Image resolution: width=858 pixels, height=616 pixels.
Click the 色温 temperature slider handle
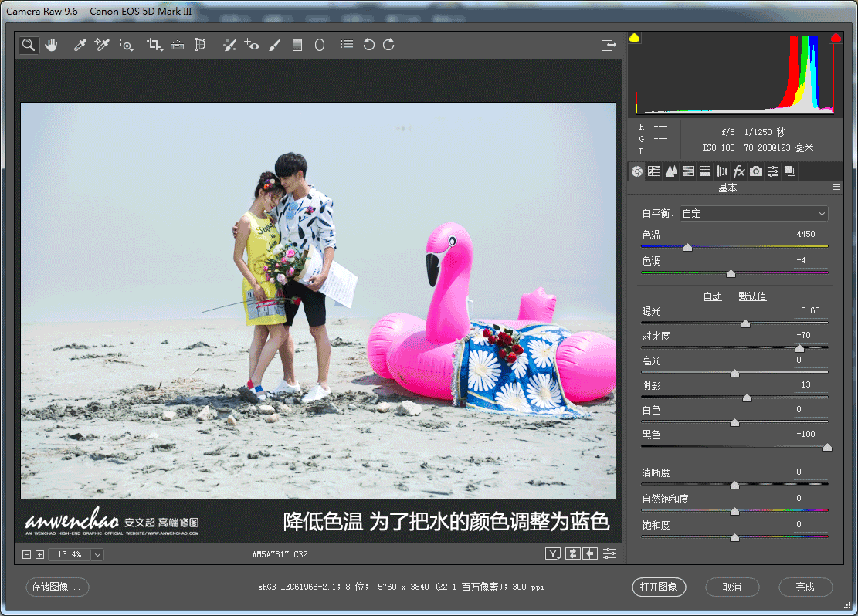[x=688, y=247]
